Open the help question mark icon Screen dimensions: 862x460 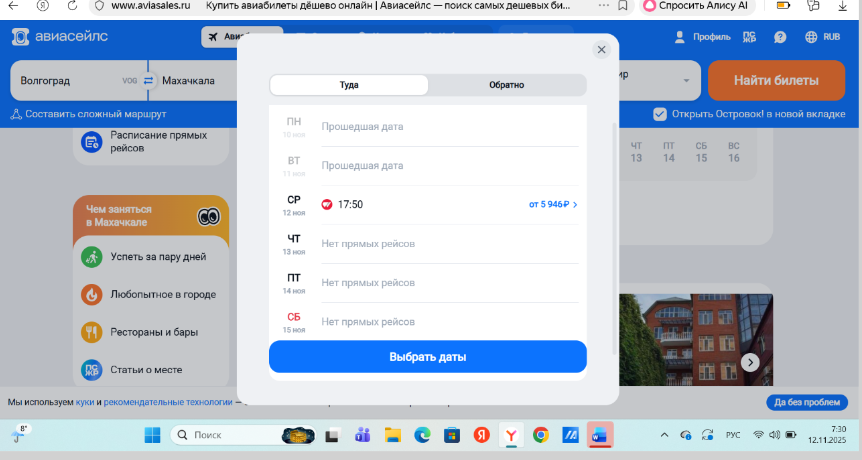(780, 37)
